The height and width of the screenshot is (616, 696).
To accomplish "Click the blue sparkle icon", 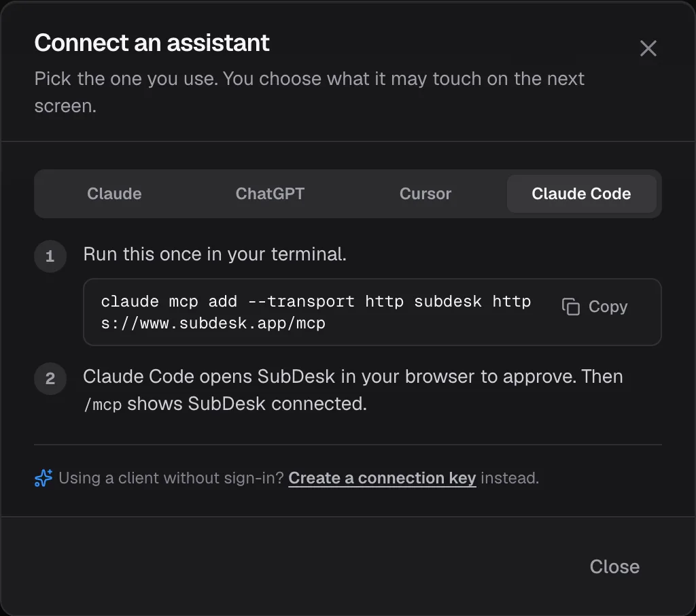I will point(43,478).
